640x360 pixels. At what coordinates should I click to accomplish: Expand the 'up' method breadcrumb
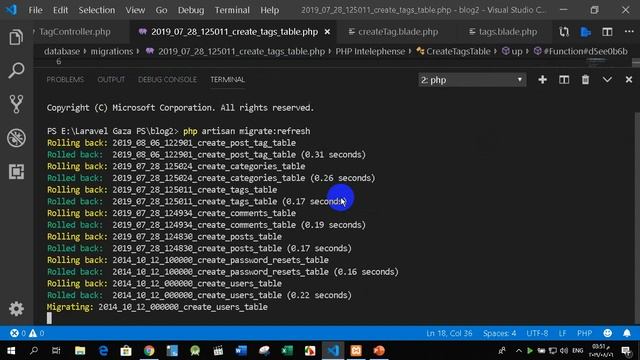512,51
